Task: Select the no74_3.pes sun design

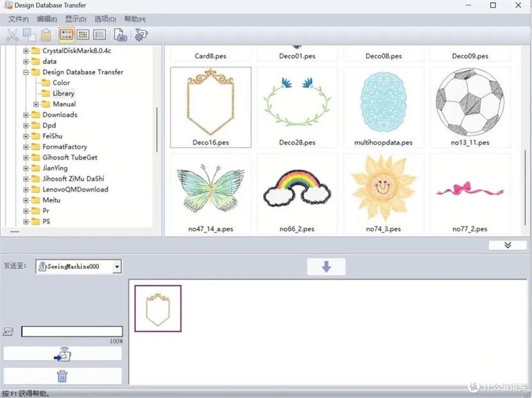Action: pos(384,194)
